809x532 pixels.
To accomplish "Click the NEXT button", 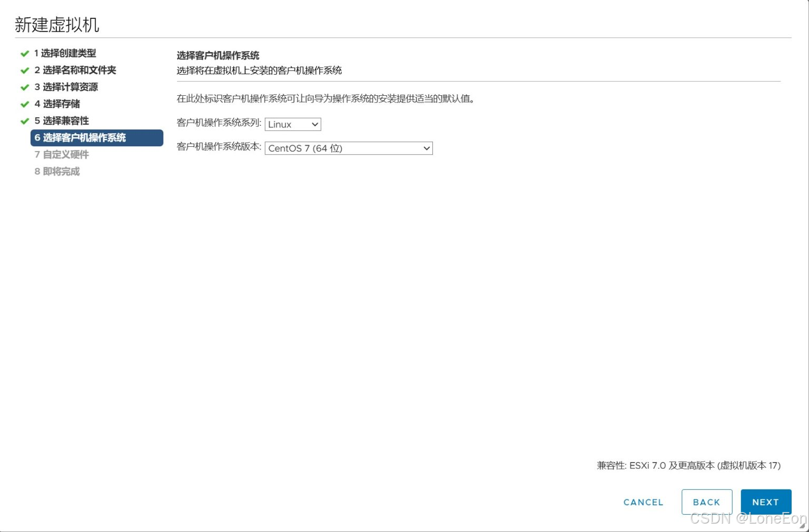I will [x=766, y=502].
